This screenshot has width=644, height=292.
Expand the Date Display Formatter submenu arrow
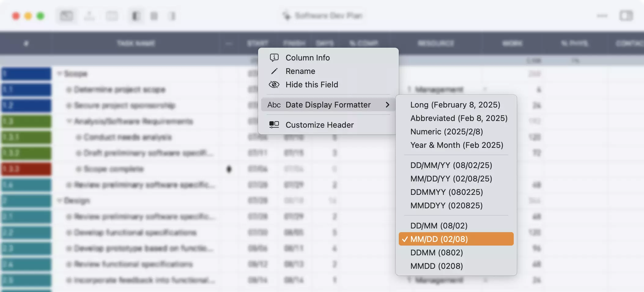coord(387,105)
